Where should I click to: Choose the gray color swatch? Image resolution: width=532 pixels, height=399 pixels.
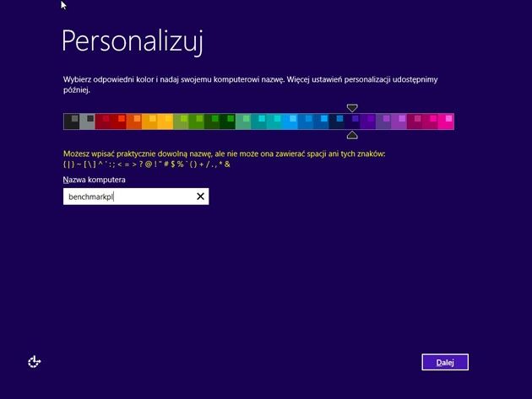[87, 121]
